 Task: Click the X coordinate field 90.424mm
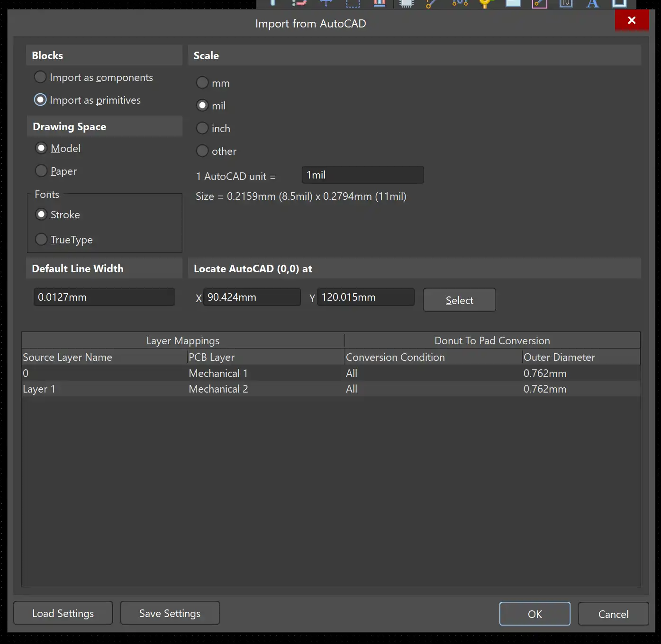tap(252, 297)
